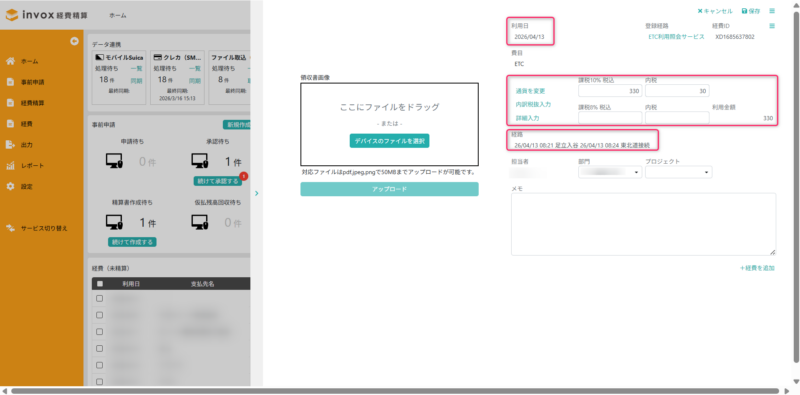Image resolution: width=800 pixels, height=395 pixels.
Task: Open the ETC利用照会サービス link
Action: coord(676,37)
